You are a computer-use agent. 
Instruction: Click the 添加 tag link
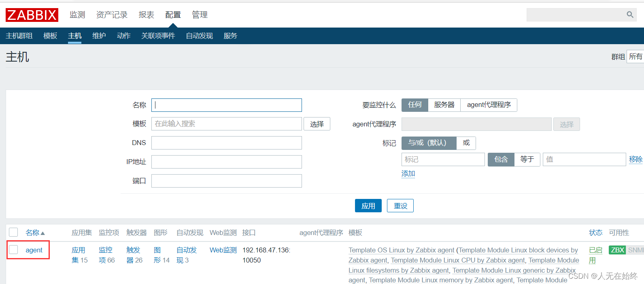coord(408,173)
